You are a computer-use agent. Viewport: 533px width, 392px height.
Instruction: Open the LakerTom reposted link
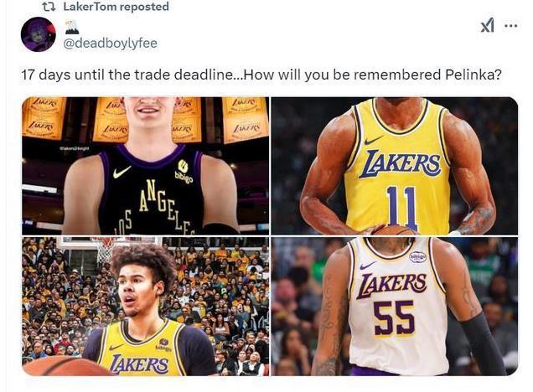tap(116, 7)
